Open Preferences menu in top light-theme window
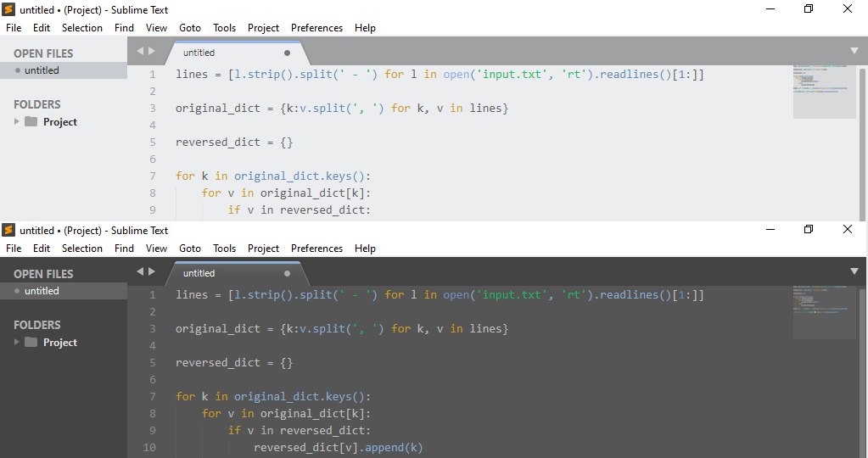Image resolution: width=868 pixels, height=458 pixels. click(x=316, y=28)
